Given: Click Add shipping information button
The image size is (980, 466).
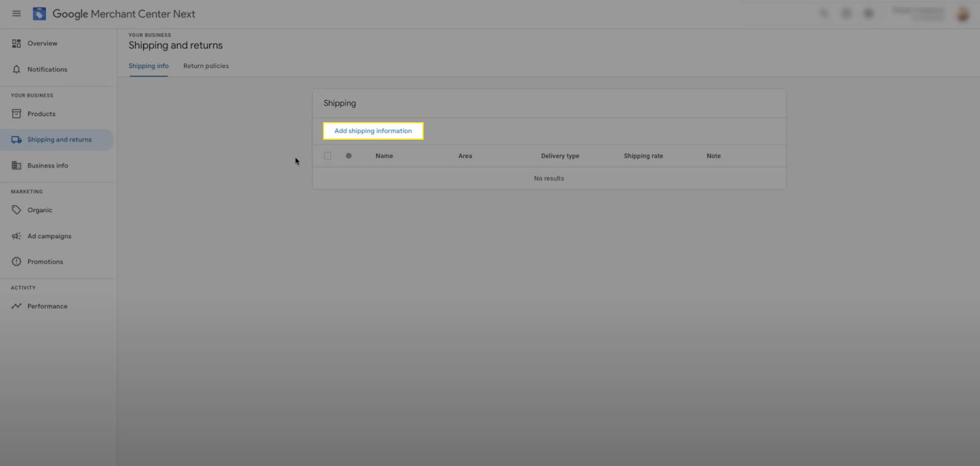Looking at the screenshot, I should click(373, 131).
